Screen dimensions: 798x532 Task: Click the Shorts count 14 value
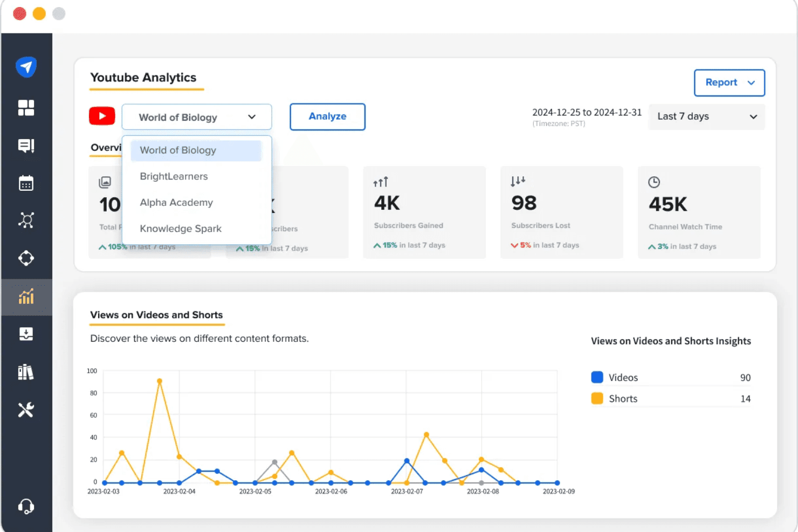(x=745, y=398)
